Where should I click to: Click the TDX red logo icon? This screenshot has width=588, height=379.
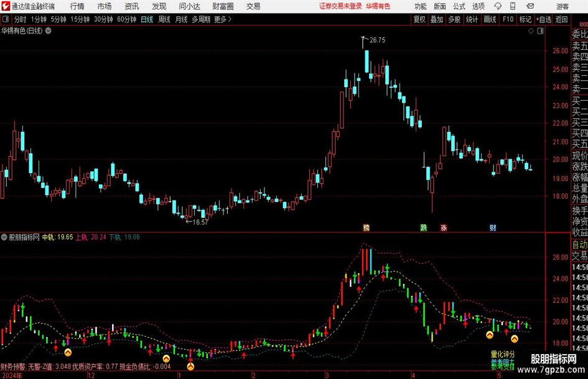pos(6,6)
